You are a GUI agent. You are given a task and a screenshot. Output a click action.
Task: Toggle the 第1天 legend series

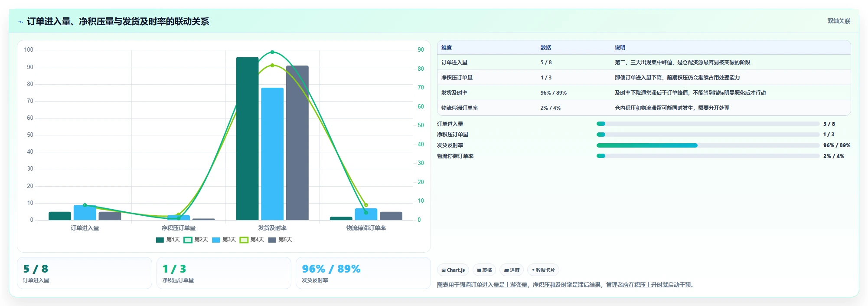168,240
